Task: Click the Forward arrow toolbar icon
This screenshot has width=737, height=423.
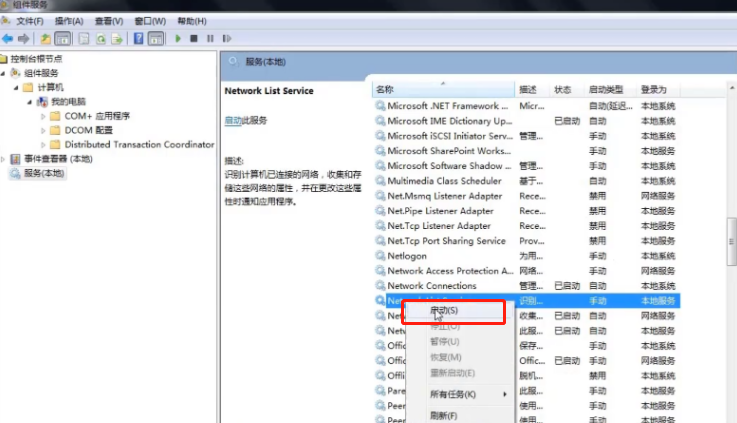Action: tap(22, 39)
